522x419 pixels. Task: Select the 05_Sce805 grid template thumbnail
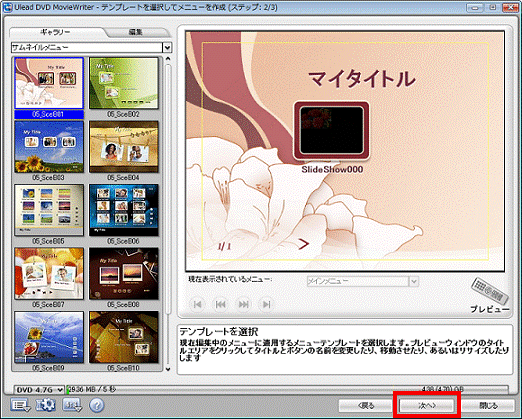(x=49, y=210)
